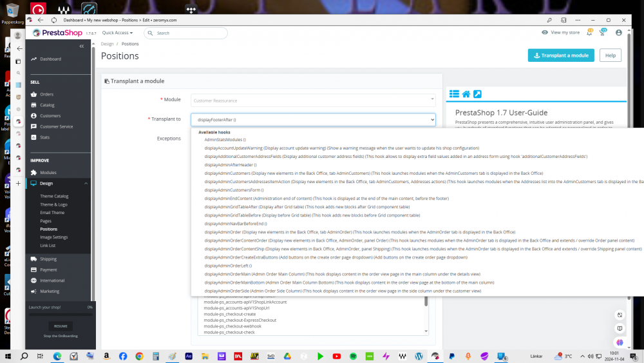Image resolution: width=644 pixels, height=363 pixels.
Task: Open Facebook icon in the taskbar
Action: 123,356
